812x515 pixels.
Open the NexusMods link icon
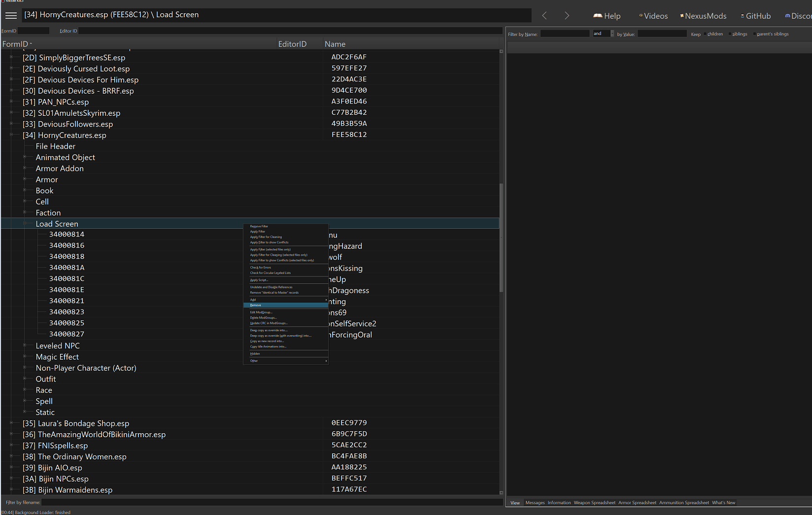click(x=682, y=16)
